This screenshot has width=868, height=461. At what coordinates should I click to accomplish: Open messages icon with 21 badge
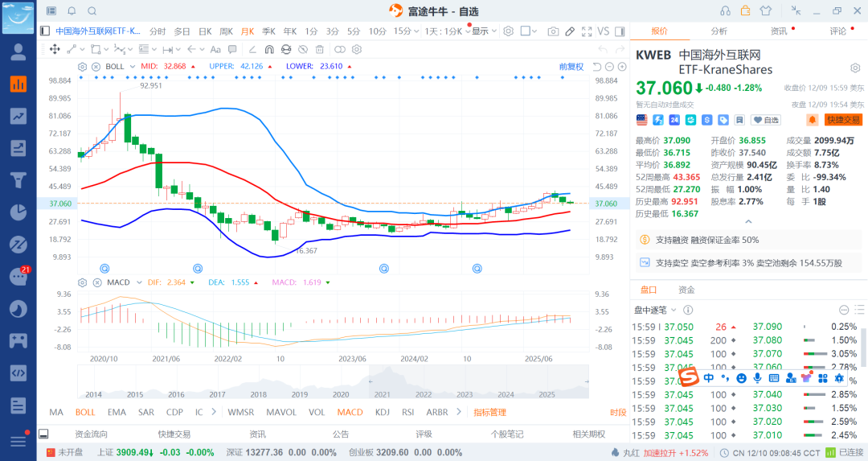pos(18,277)
